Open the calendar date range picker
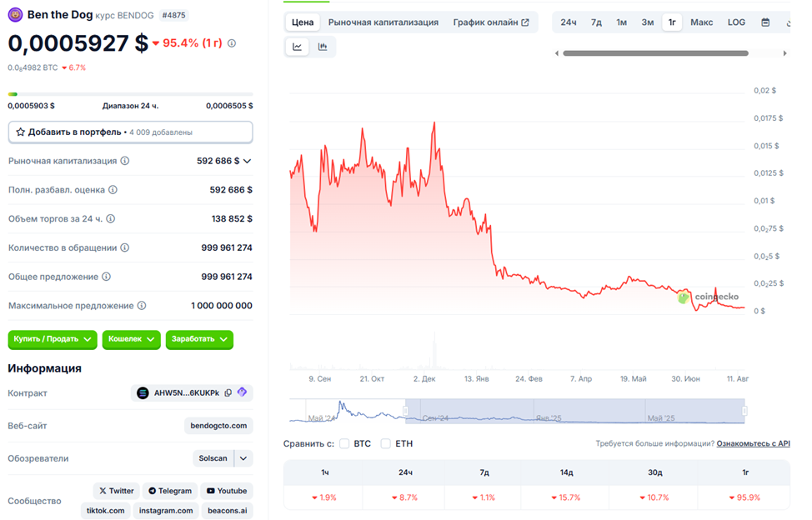 click(765, 22)
